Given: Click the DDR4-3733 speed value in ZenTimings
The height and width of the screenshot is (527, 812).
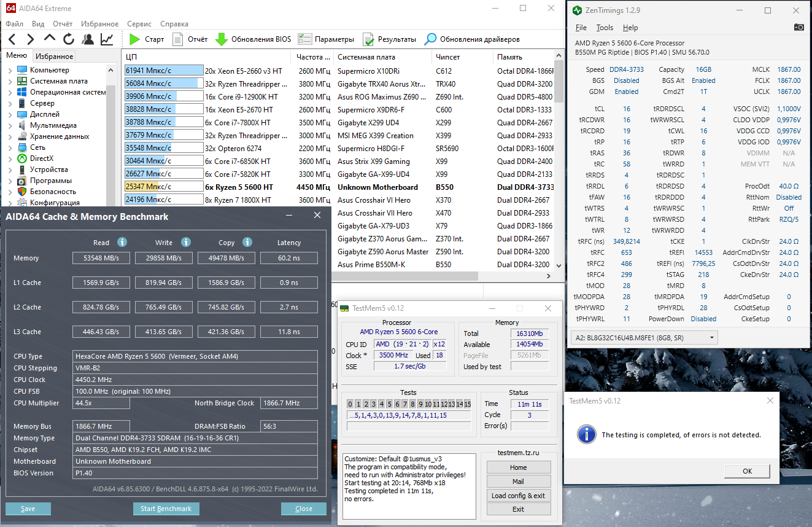Looking at the screenshot, I should pos(626,69).
